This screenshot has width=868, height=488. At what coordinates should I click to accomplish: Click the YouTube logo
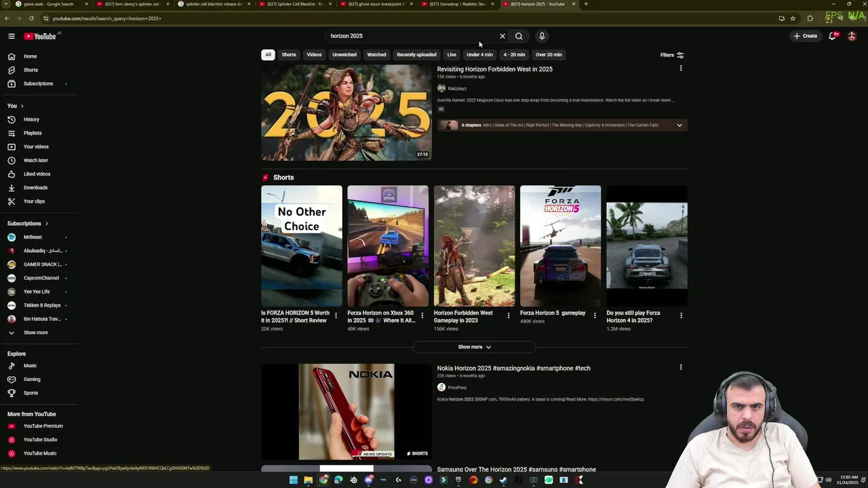click(x=40, y=36)
